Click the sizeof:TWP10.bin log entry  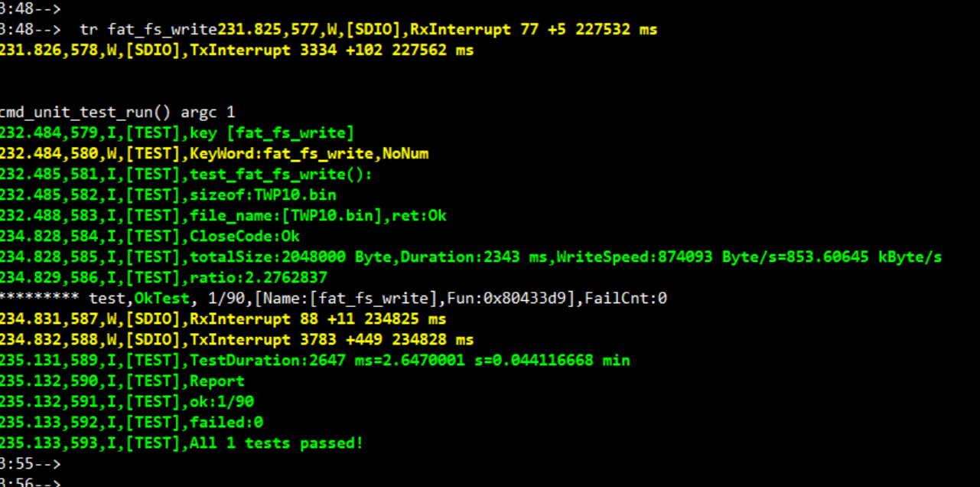click(x=168, y=195)
